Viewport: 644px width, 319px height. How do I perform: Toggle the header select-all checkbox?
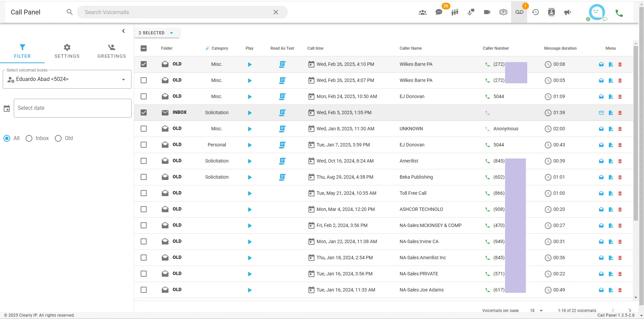tap(144, 48)
